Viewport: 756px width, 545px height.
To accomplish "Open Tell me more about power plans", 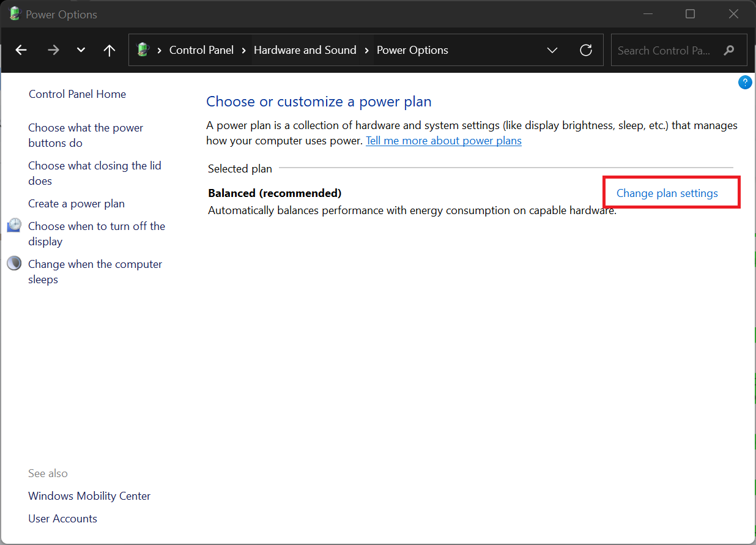I will point(443,141).
